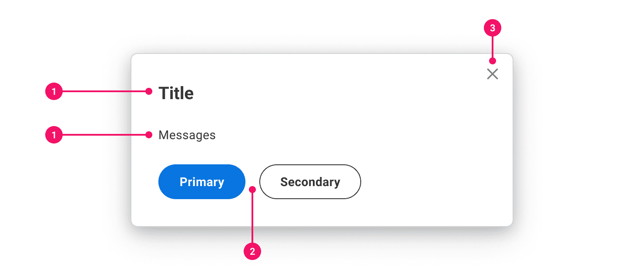The image size is (644, 280).
Task: Click the pink dot above the X icon
Action: click(493, 61)
